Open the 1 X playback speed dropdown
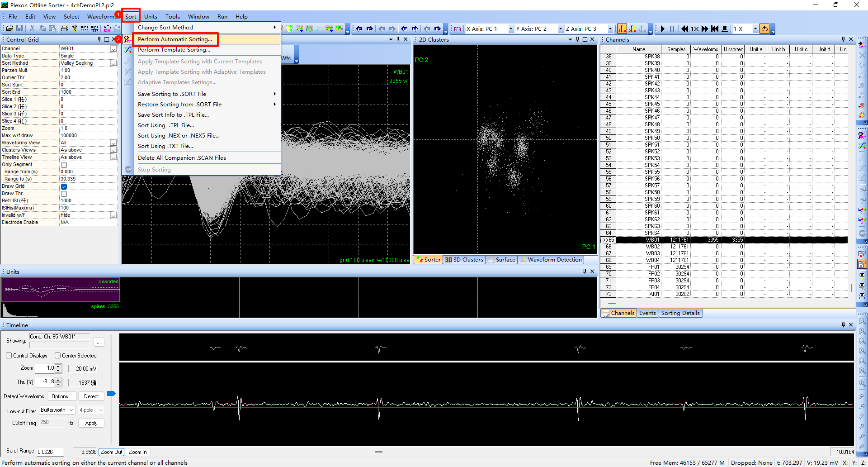868x467 pixels. tap(755, 29)
